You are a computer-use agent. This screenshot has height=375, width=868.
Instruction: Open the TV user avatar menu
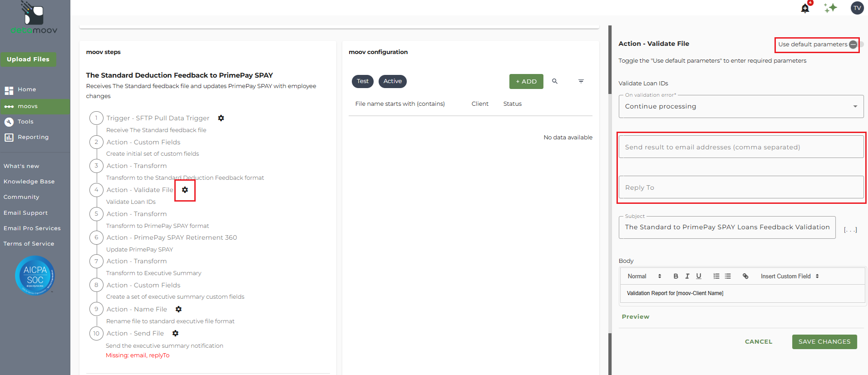pyautogui.click(x=857, y=8)
